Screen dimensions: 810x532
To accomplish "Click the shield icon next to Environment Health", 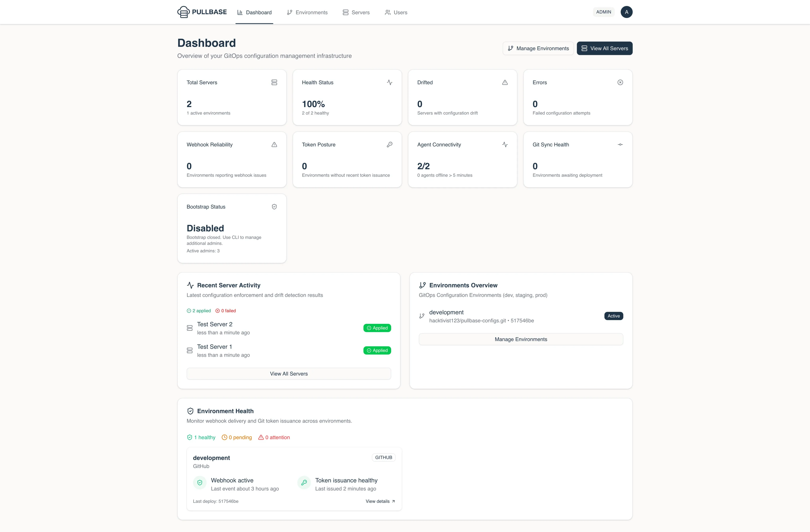I will (x=190, y=411).
